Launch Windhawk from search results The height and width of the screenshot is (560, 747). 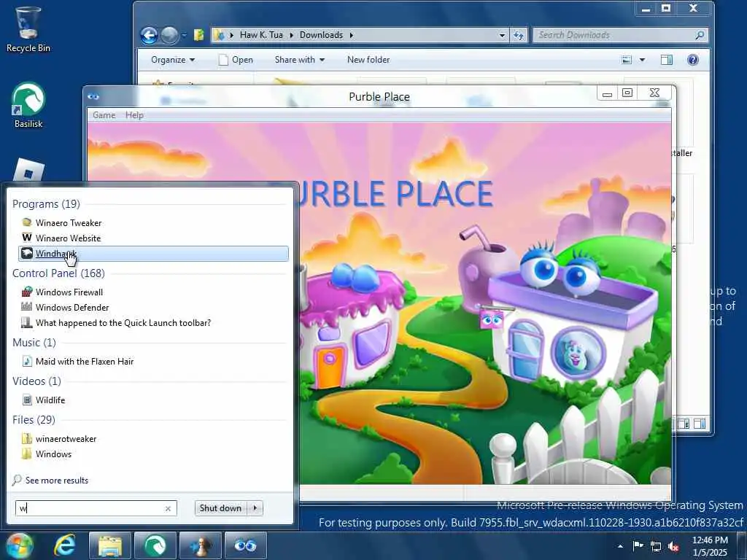(152, 253)
